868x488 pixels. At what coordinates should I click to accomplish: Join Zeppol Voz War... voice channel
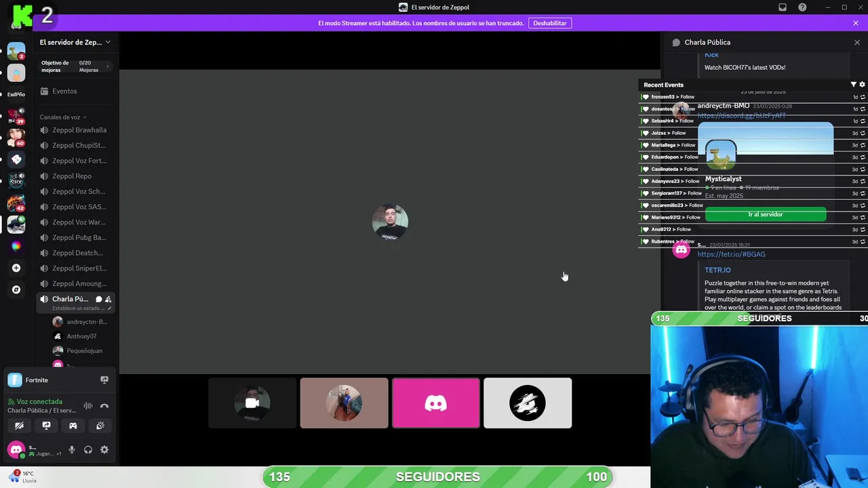[x=76, y=222]
